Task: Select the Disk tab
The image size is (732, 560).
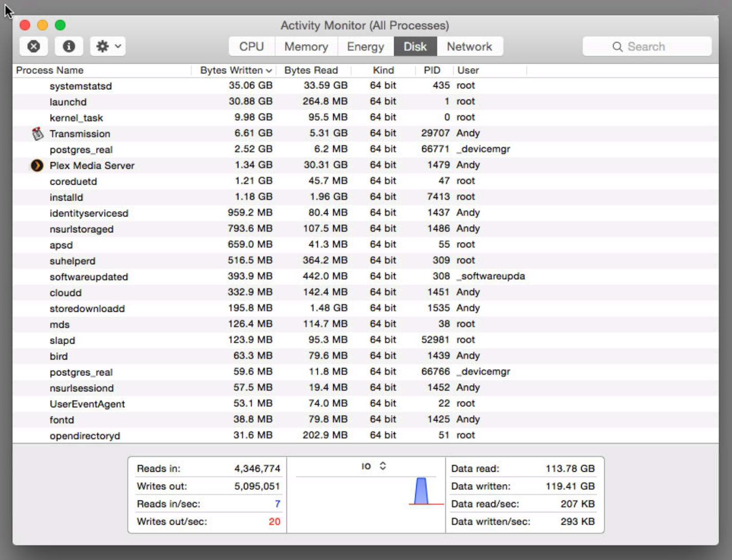Action: (415, 47)
